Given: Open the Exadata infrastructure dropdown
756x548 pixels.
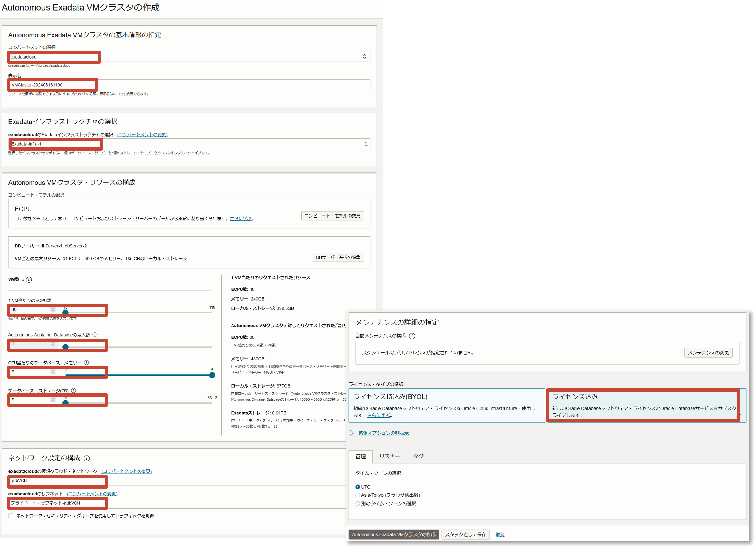Looking at the screenshot, I should [366, 144].
